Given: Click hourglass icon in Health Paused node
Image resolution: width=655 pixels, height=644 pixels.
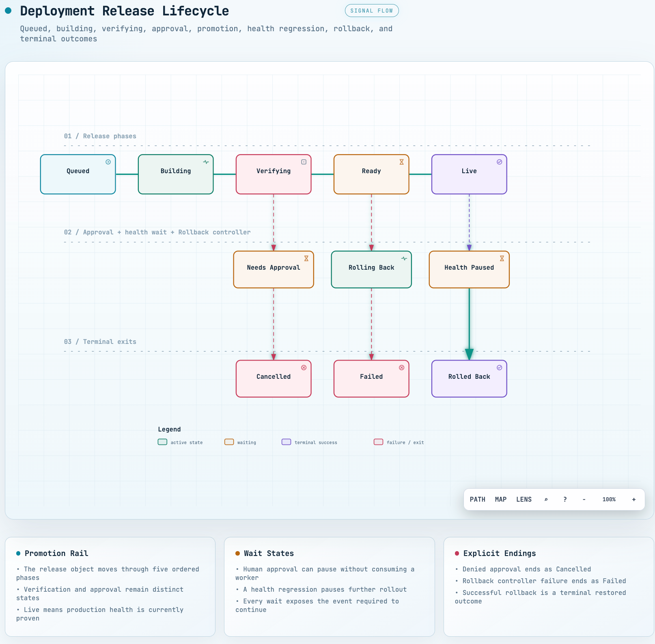Looking at the screenshot, I should [502, 258].
